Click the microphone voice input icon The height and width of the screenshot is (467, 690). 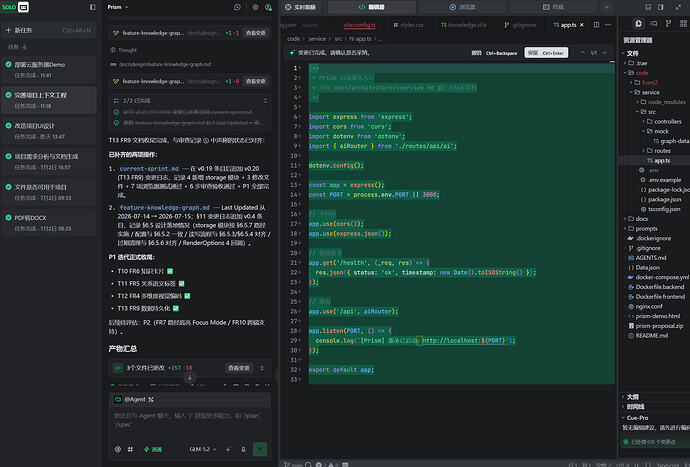click(243, 449)
